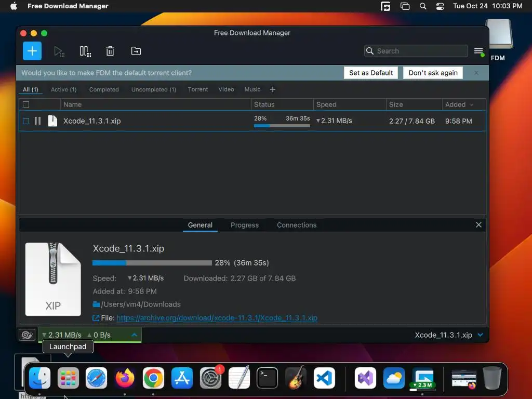Image resolution: width=532 pixels, height=399 pixels.
Task: Click the row progress bar at 28%
Action: [x=282, y=126]
